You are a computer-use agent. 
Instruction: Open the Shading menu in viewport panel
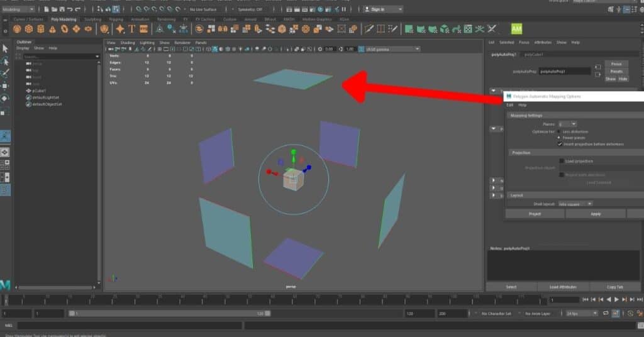(x=127, y=43)
